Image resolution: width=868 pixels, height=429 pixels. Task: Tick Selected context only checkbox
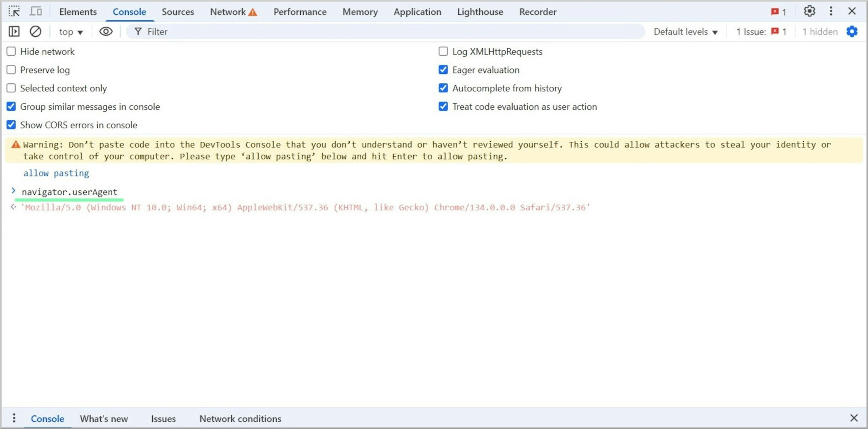(x=11, y=88)
